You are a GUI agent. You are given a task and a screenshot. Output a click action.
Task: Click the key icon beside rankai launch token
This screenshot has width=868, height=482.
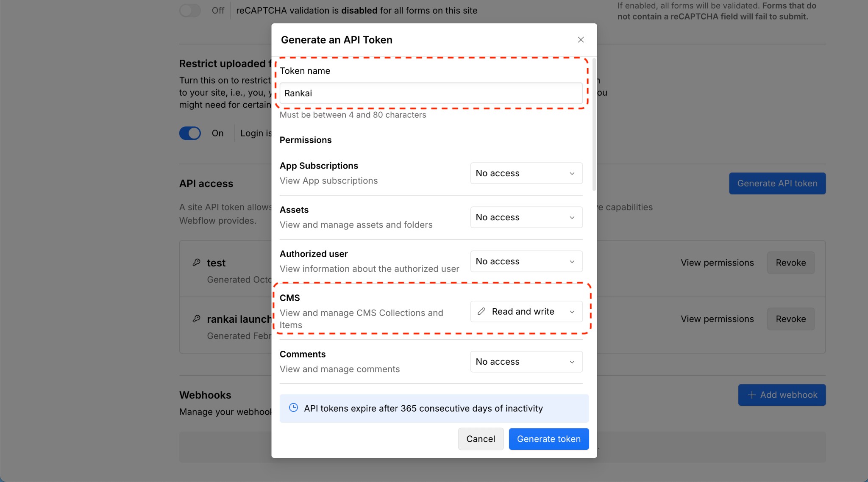196,319
